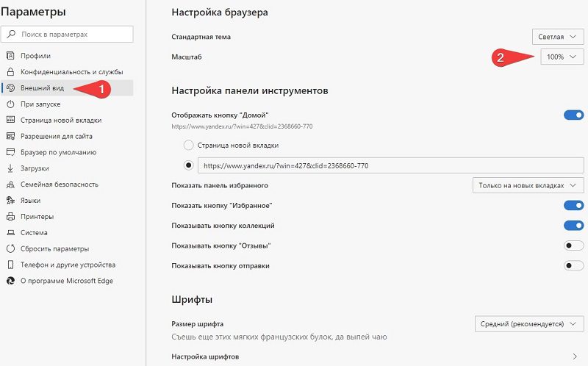Image resolution: width=588 pixels, height=366 pixels.
Task: Click the Microsoft Edge logo icon
Action: click(x=10, y=281)
